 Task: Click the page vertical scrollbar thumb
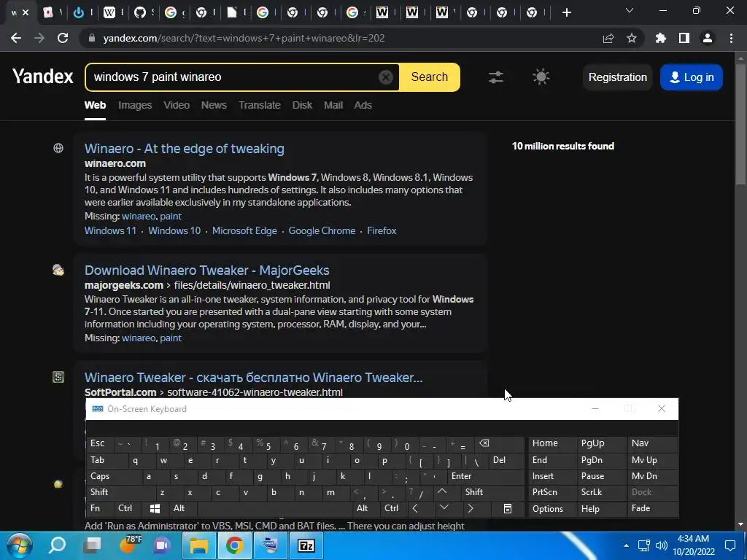coord(740,124)
